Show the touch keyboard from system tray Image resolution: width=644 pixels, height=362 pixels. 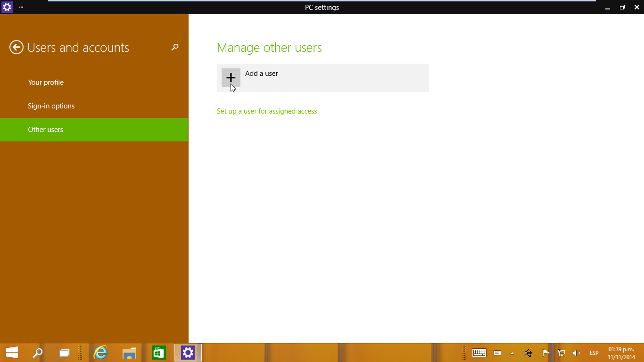pos(479,353)
